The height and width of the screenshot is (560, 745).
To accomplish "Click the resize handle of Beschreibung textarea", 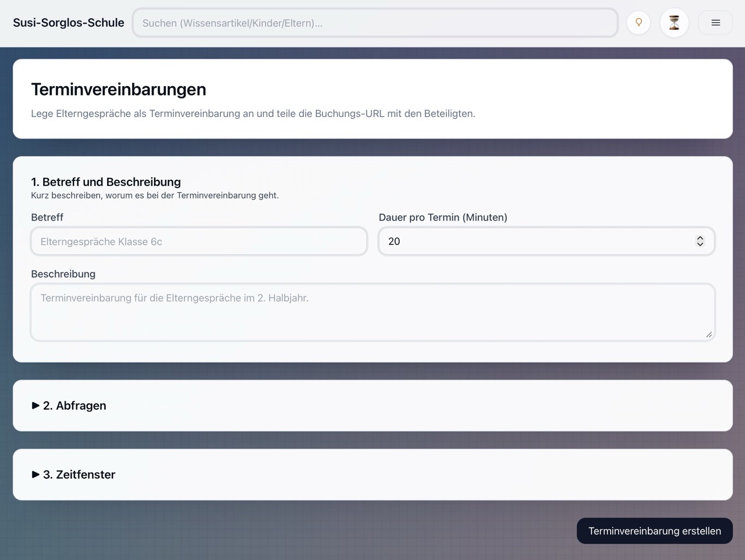I will coord(708,334).
